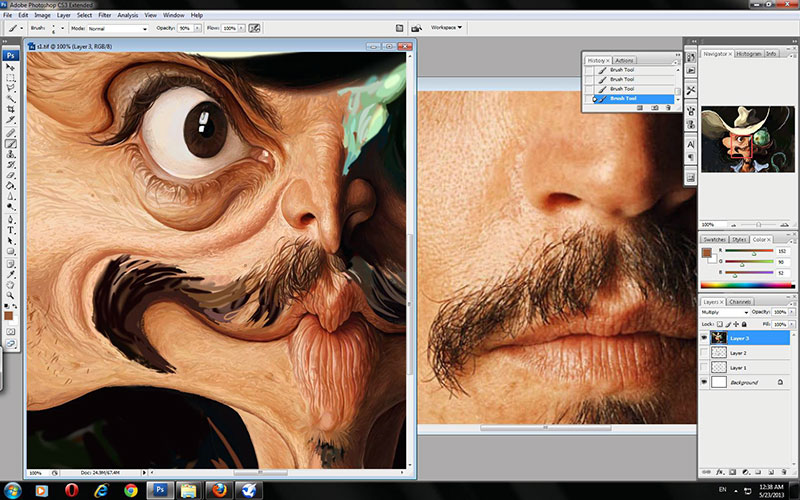This screenshot has width=800, height=500.
Task: Open the Multiply blend mode dropdown
Action: pyautogui.click(x=724, y=312)
